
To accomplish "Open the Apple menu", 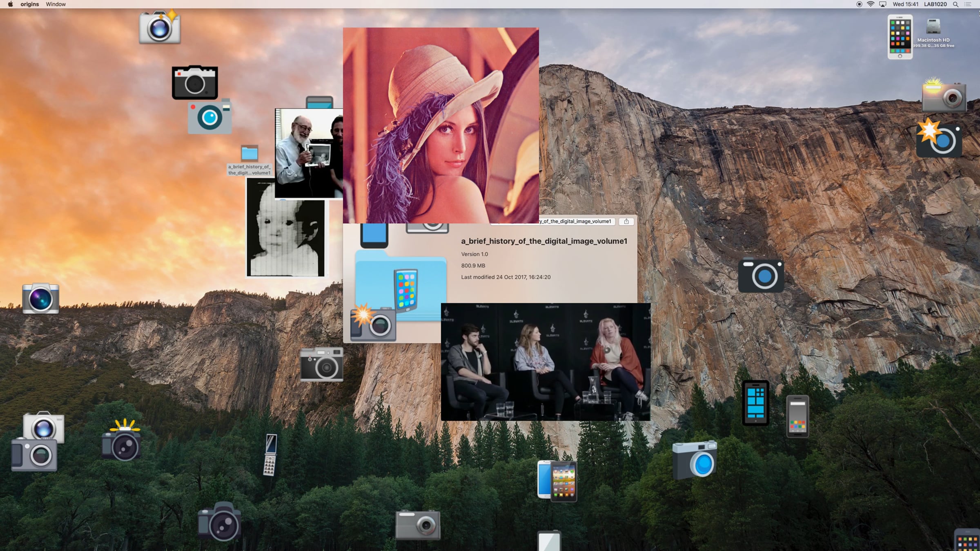I will coord(10,4).
